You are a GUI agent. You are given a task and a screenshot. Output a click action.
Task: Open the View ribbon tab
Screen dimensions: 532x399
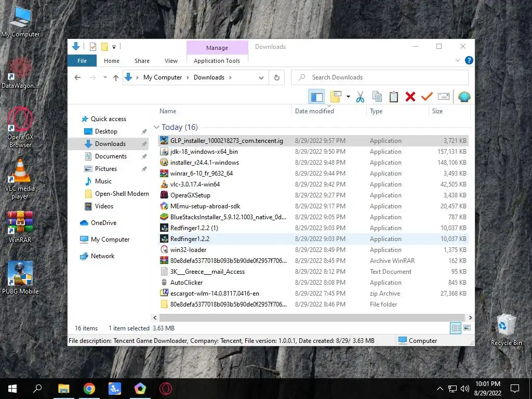[171, 61]
